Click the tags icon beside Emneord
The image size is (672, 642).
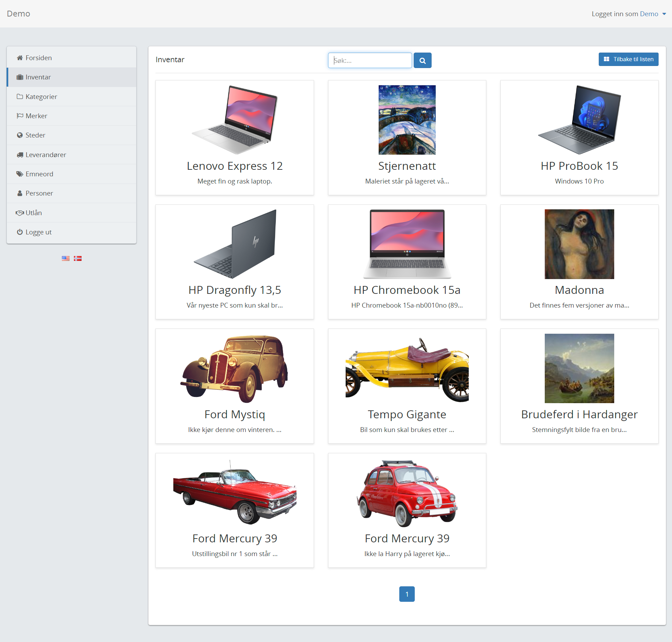(x=20, y=174)
